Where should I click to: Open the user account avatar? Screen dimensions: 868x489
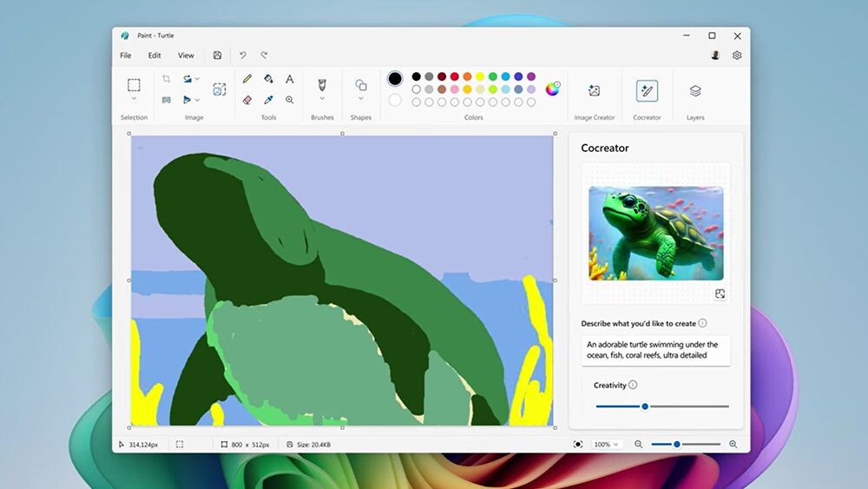point(715,56)
